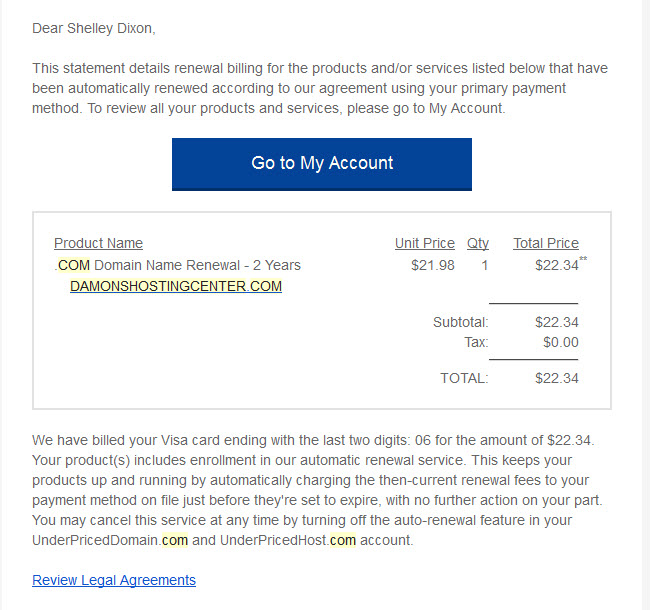
Task: Select the Subtotal amount $22.34
Action: coord(557,322)
